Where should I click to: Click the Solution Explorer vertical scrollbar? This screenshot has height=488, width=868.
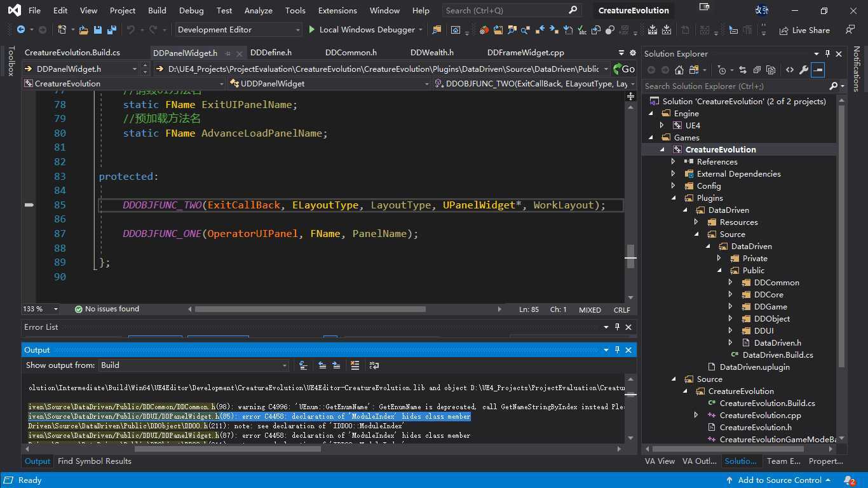tap(842, 235)
